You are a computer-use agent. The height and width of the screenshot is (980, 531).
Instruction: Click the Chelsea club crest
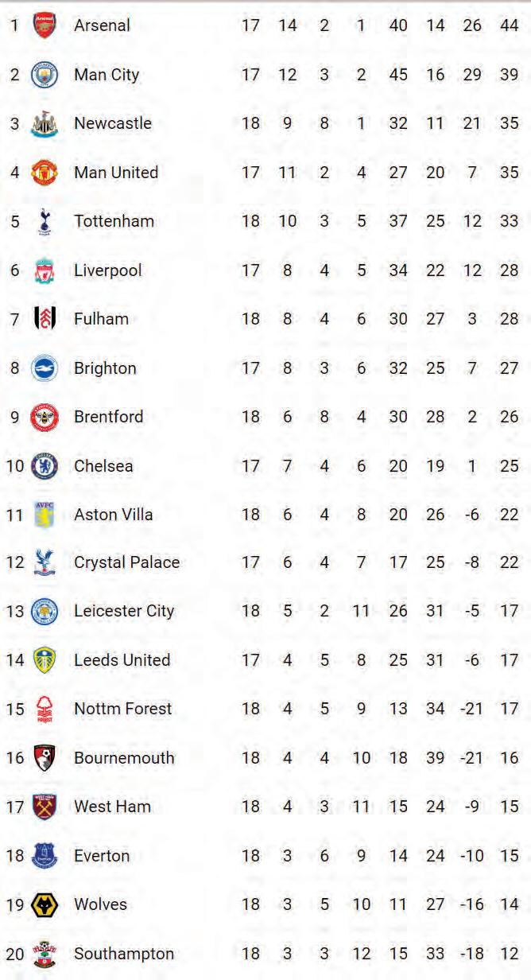[45, 466]
